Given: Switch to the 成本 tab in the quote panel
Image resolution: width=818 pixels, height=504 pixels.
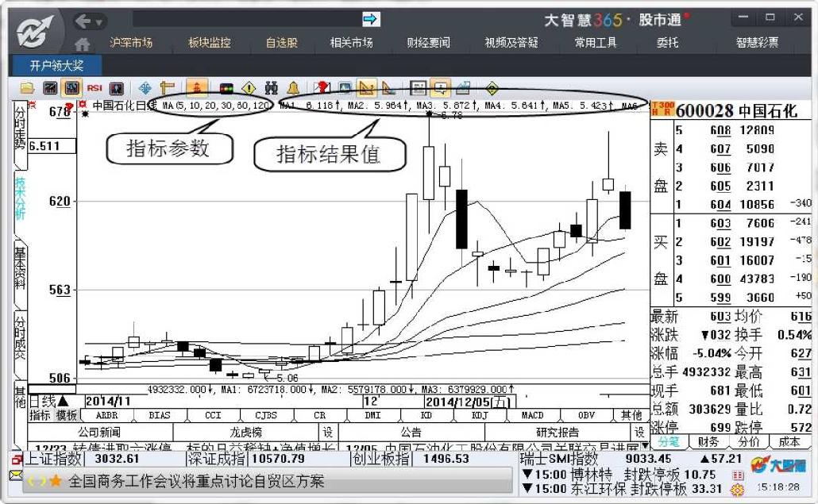Looking at the screenshot, I should [789, 442].
